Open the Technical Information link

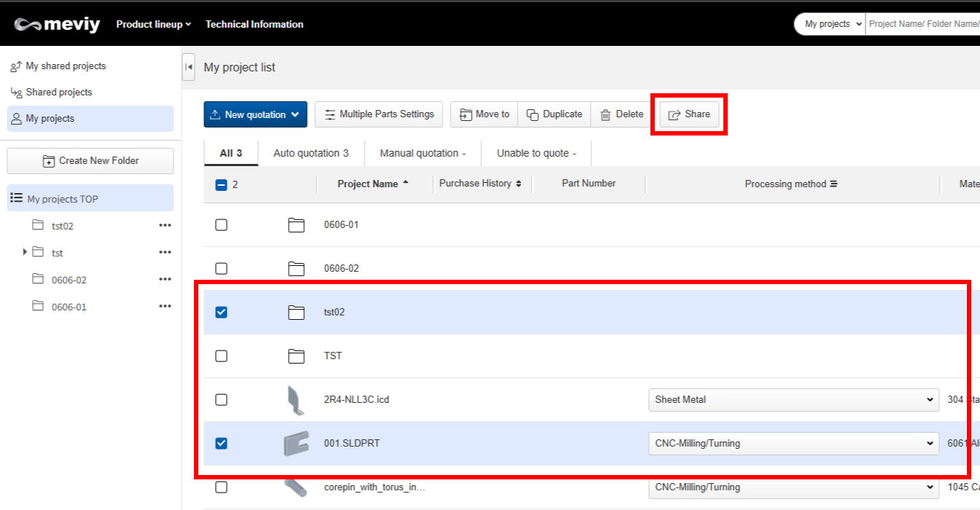254,24
